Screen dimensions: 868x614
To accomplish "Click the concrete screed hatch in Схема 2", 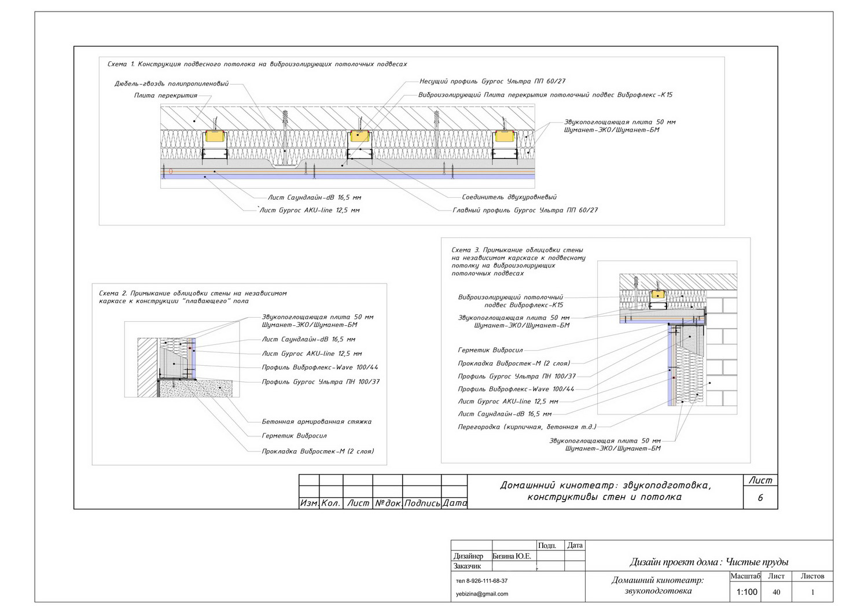I will pyautogui.click(x=197, y=388).
